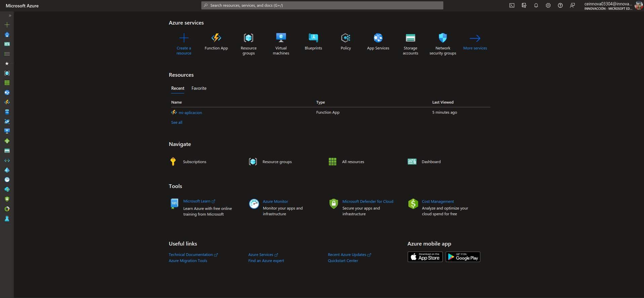Open Help and support person icon in sidebar
This screenshot has height=298, width=644.
7,219
